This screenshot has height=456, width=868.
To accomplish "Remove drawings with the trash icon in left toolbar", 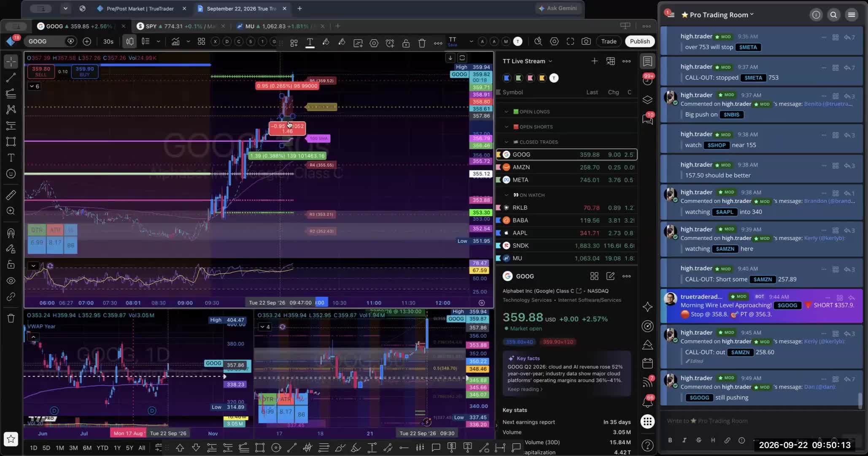I will tap(11, 318).
